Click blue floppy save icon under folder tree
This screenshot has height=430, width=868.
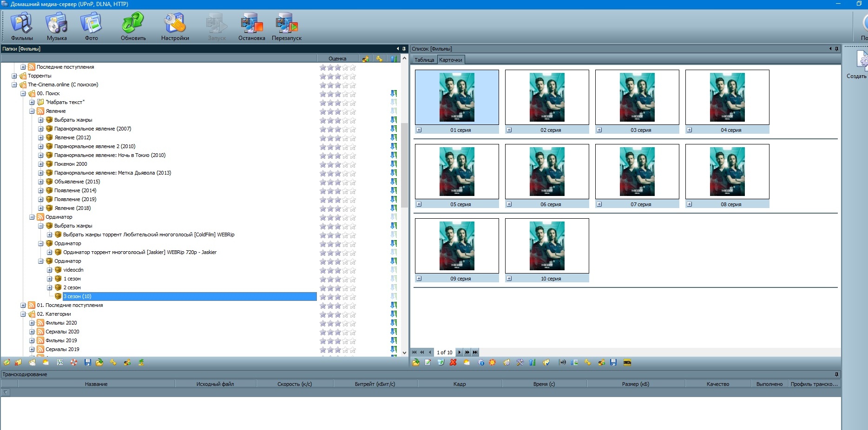(88, 363)
